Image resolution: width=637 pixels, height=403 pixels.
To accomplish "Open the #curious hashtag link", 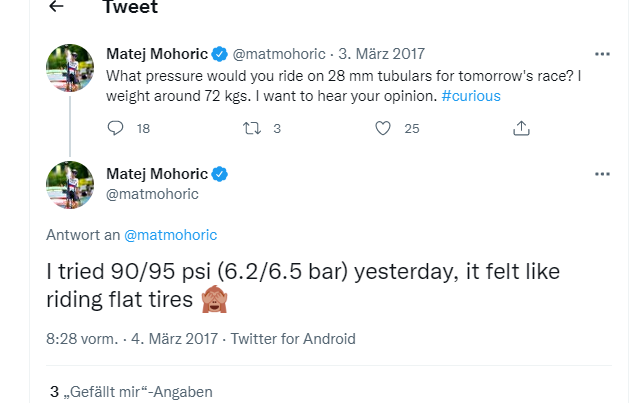I will pos(470,96).
